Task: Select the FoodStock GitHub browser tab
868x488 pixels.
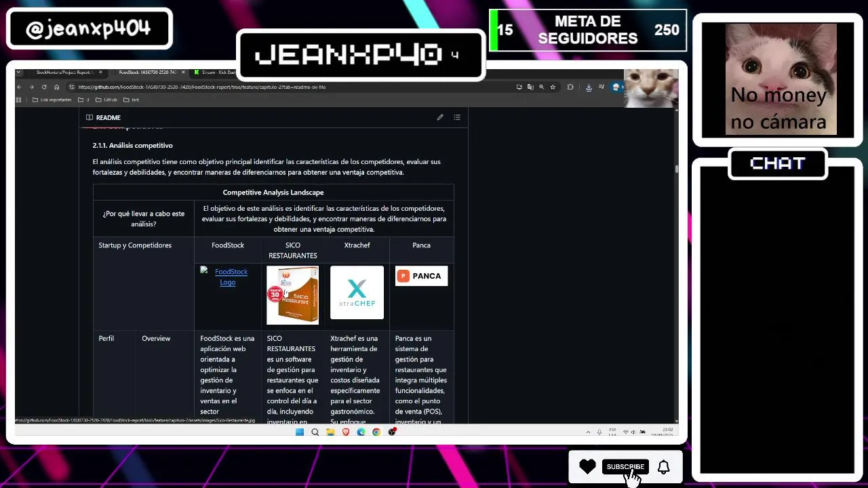Action: [x=147, y=72]
